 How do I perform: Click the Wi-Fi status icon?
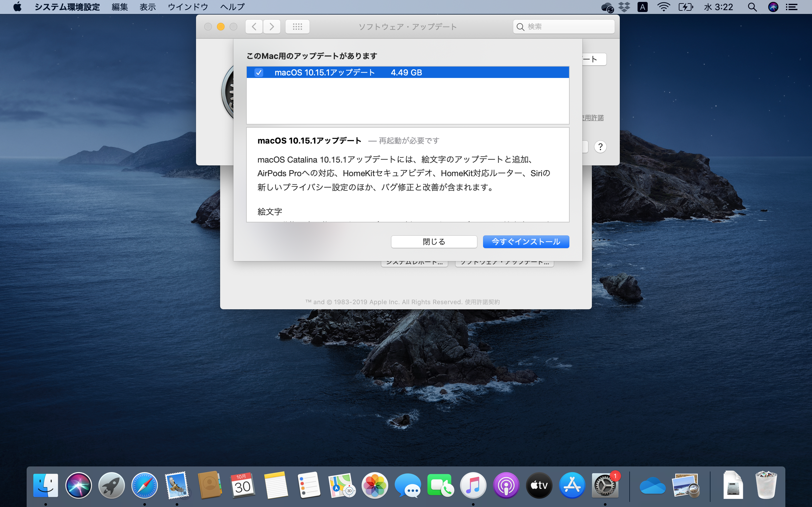pos(663,7)
